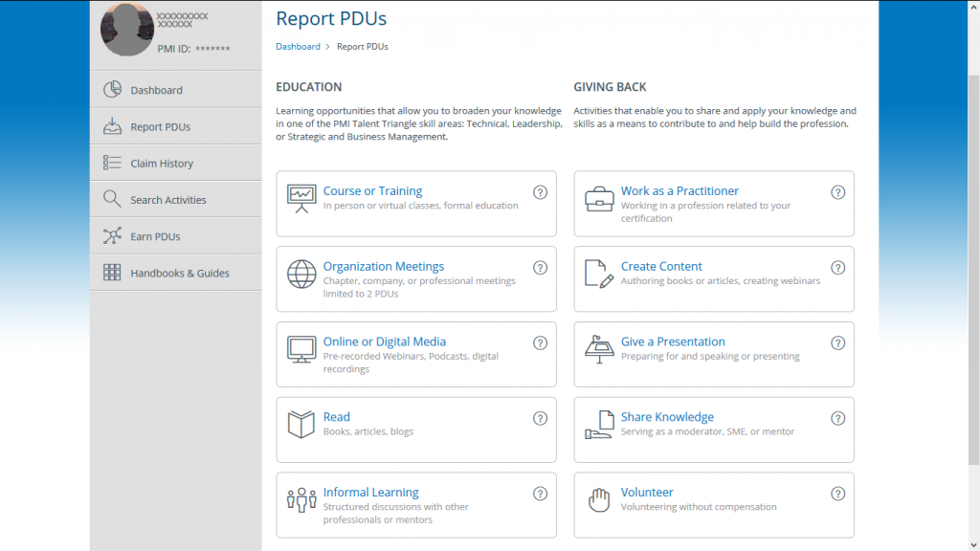
Task: Choose the Give a Presentation link
Action: tap(673, 342)
